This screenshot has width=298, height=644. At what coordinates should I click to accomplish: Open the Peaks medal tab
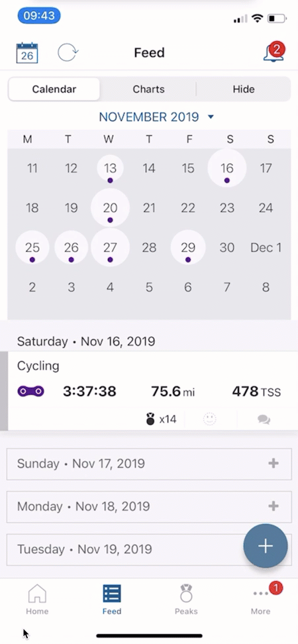pyautogui.click(x=186, y=599)
